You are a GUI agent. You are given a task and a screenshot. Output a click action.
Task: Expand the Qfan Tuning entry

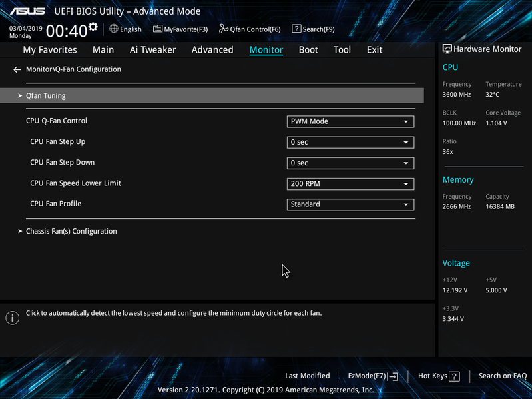point(212,95)
